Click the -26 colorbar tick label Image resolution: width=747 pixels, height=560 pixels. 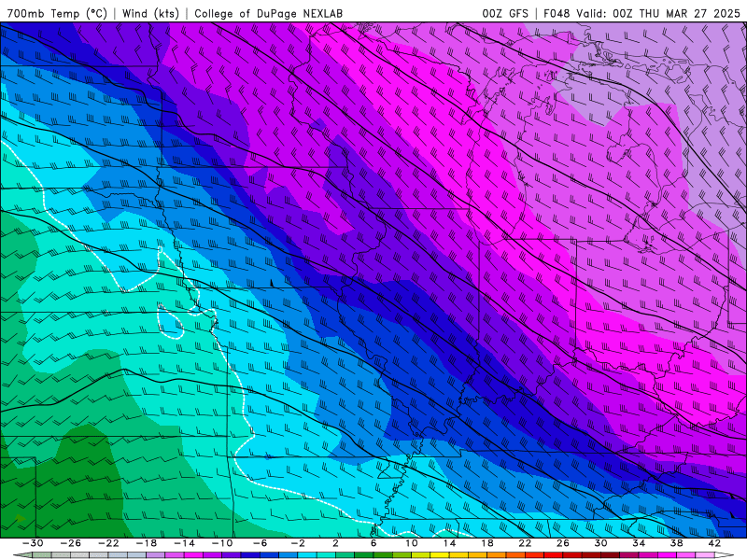coord(71,543)
